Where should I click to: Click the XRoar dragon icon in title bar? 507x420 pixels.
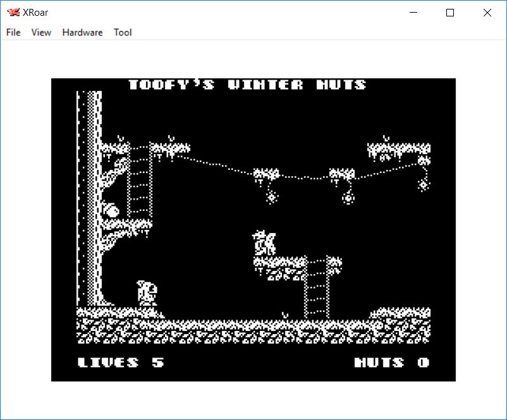(x=13, y=12)
